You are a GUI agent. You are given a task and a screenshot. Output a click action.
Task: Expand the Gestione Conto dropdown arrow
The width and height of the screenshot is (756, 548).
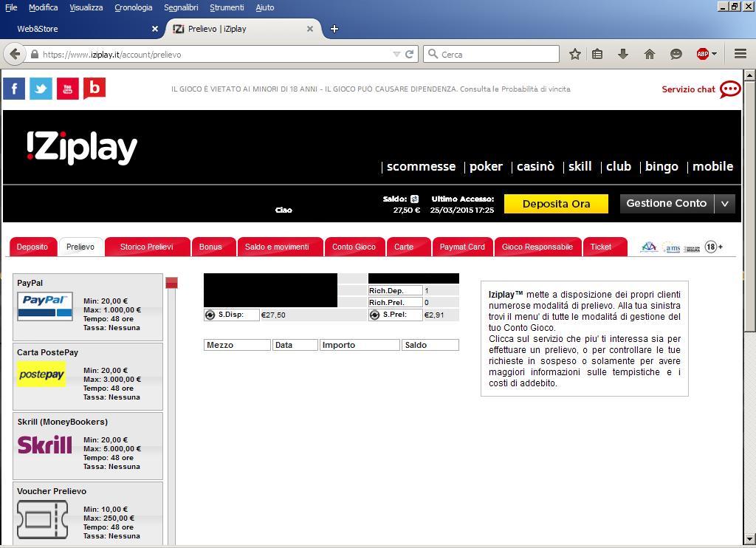pyautogui.click(x=725, y=204)
